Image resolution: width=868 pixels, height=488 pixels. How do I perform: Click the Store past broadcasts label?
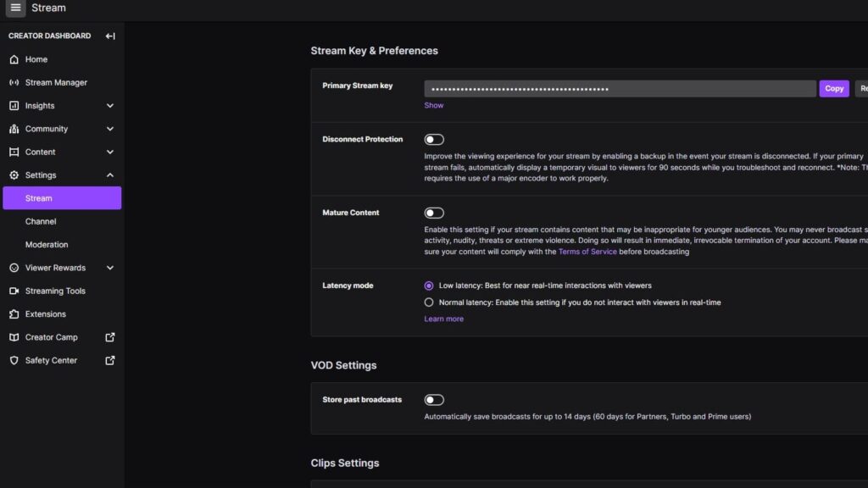click(362, 400)
